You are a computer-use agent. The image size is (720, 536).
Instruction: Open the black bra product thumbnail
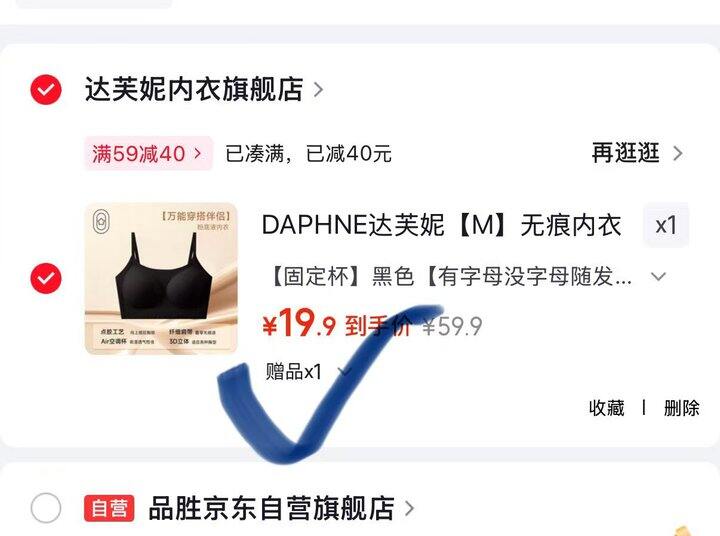click(161, 279)
